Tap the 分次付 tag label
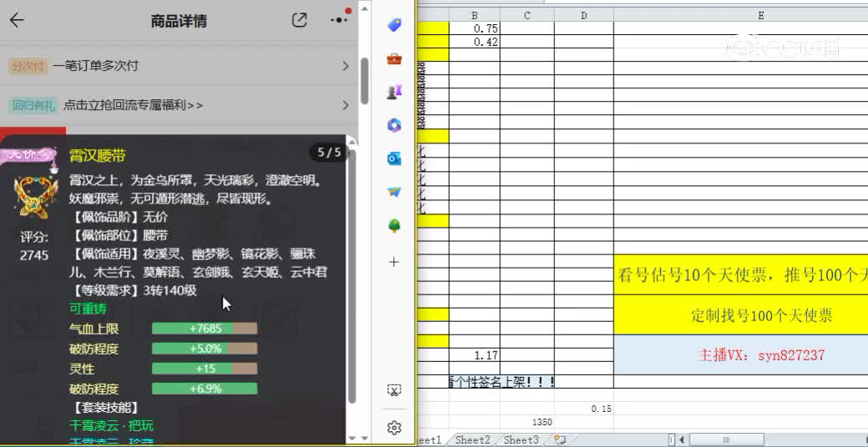This screenshot has width=868, height=447. click(28, 66)
